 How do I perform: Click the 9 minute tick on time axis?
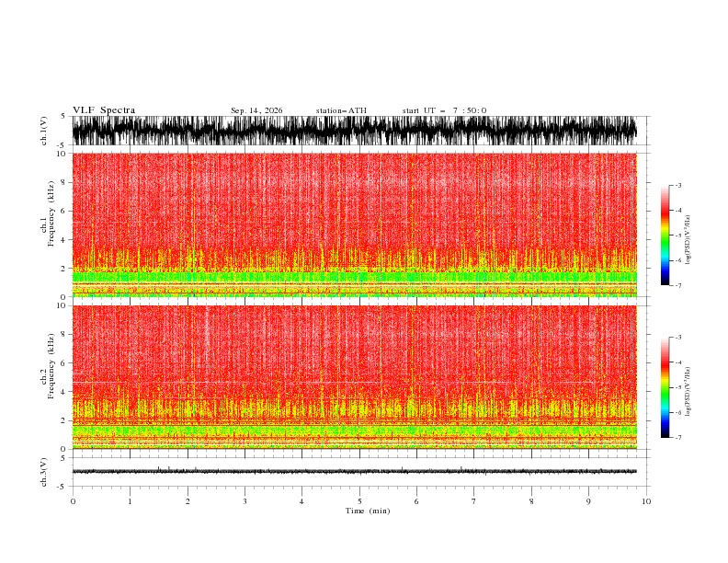(588, 501)
